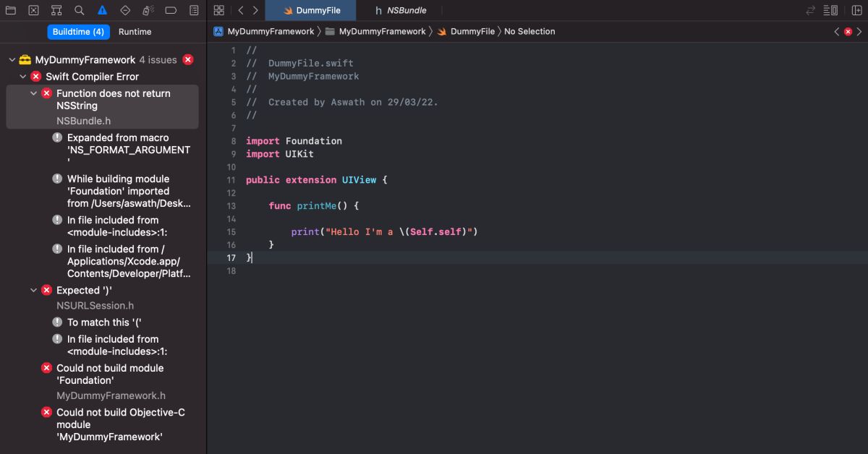
Task: Click the red error badge beside '4 issues'
Action: (188, 60)
